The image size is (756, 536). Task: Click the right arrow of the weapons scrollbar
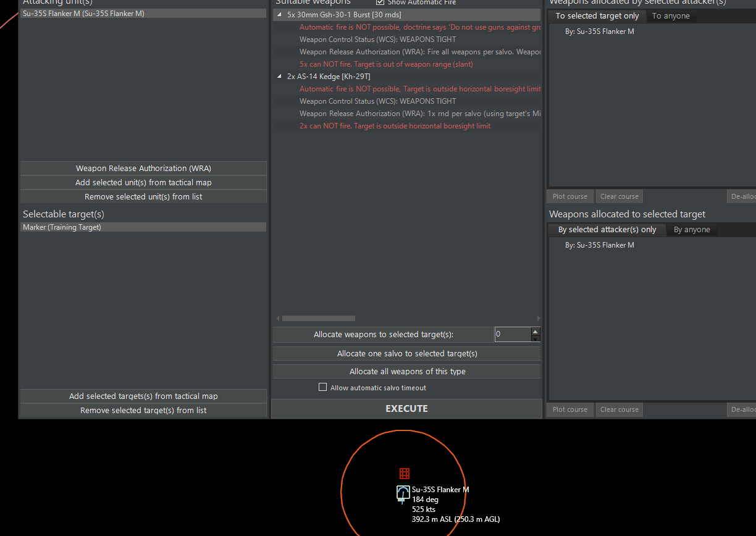[x=539, y=318]
